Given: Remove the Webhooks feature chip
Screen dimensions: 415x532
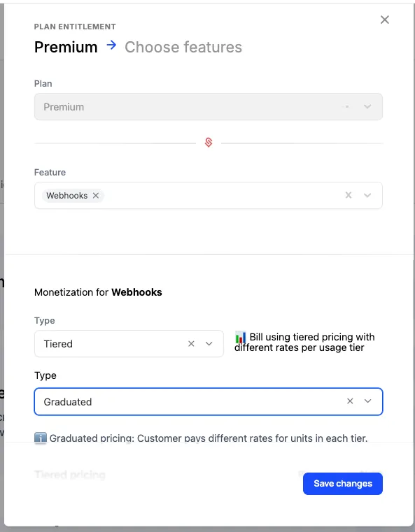Looking at the screenshot, I should coord(96,196).
